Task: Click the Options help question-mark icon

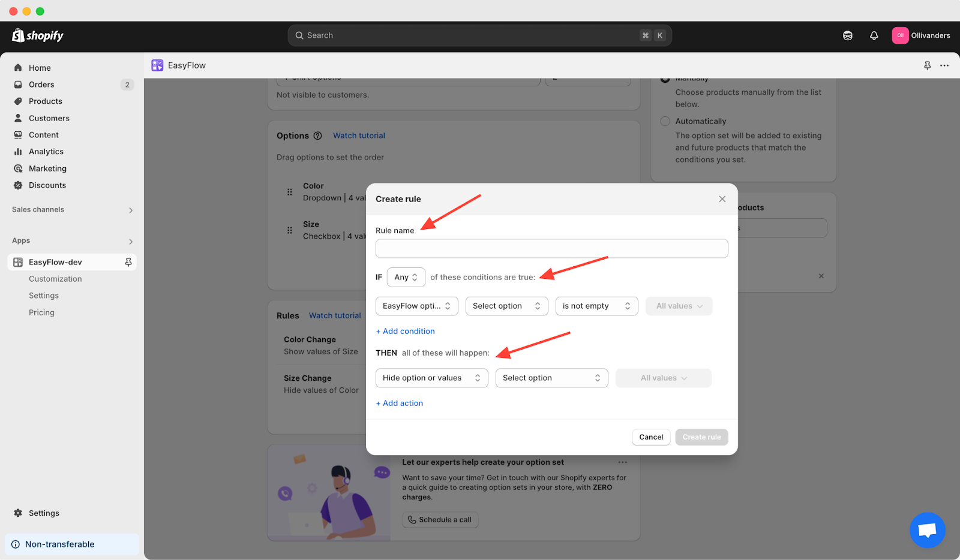Action: (x=318, y=136)
